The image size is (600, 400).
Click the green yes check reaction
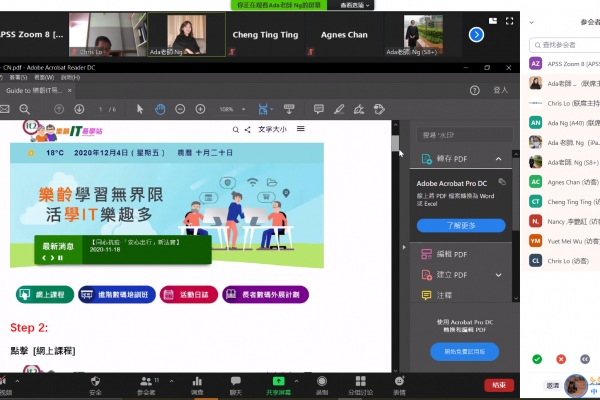click(537, 359)
